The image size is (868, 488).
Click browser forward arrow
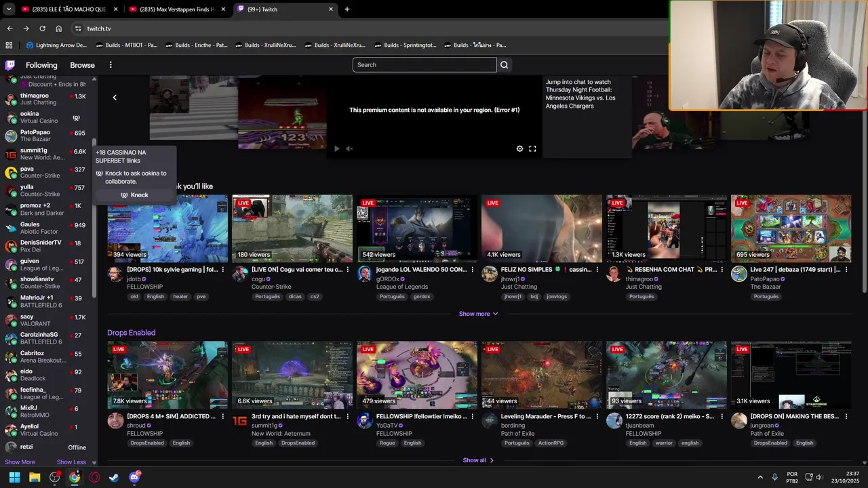[26, 28]
